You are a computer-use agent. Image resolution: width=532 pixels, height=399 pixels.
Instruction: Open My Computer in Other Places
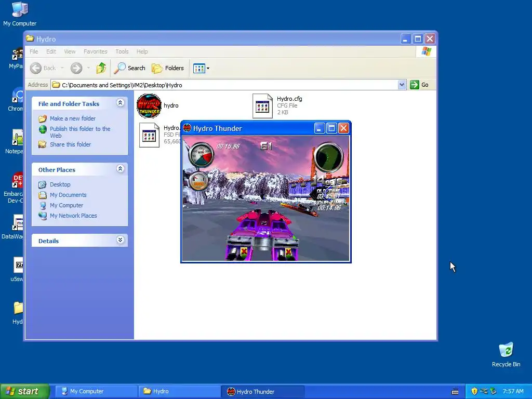(66, 205)
